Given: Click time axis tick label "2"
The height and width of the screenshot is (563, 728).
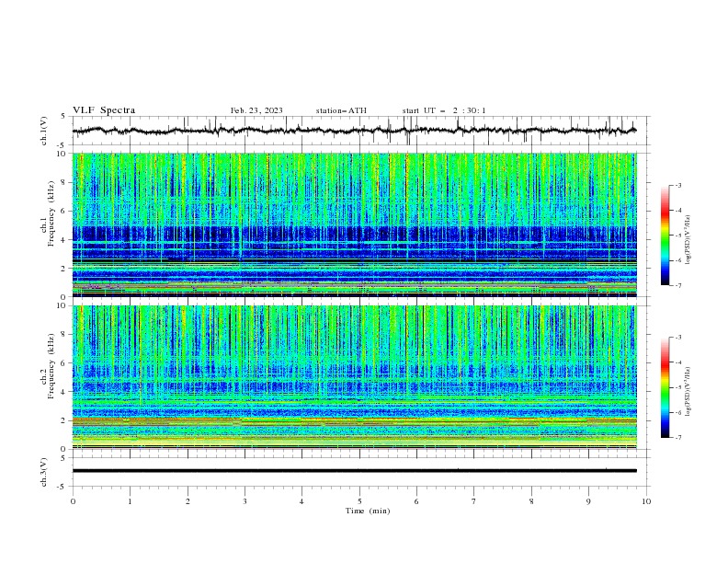Looking at the screenshot, I should (188, 501).
